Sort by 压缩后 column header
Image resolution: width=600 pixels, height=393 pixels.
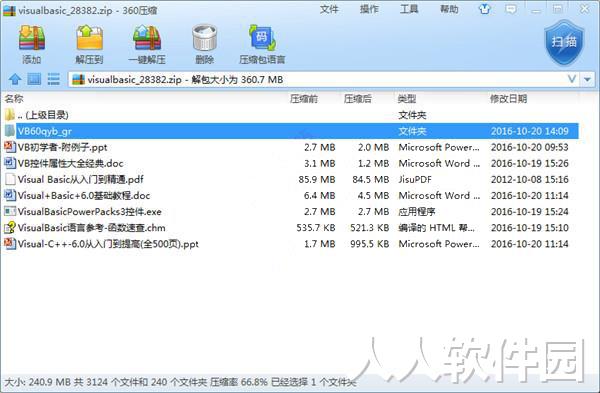(x=358, y=99)
